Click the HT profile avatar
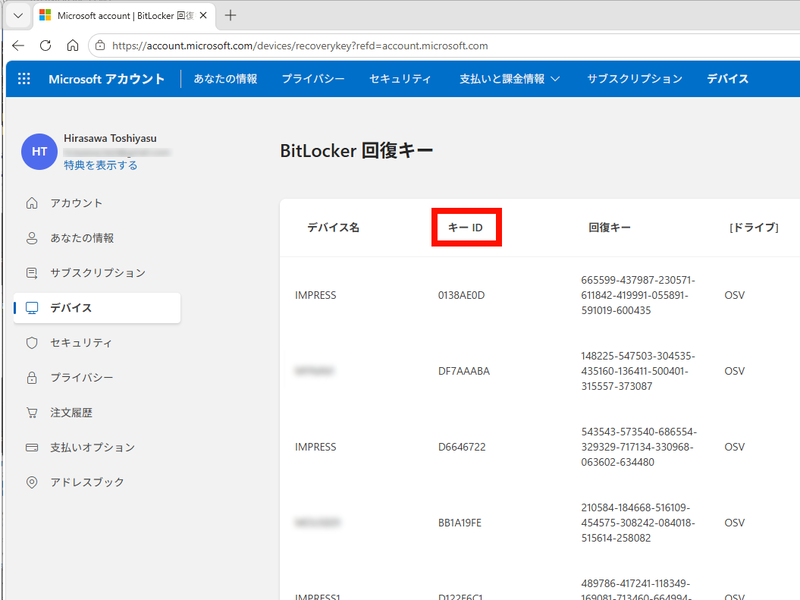 (39, 152)
